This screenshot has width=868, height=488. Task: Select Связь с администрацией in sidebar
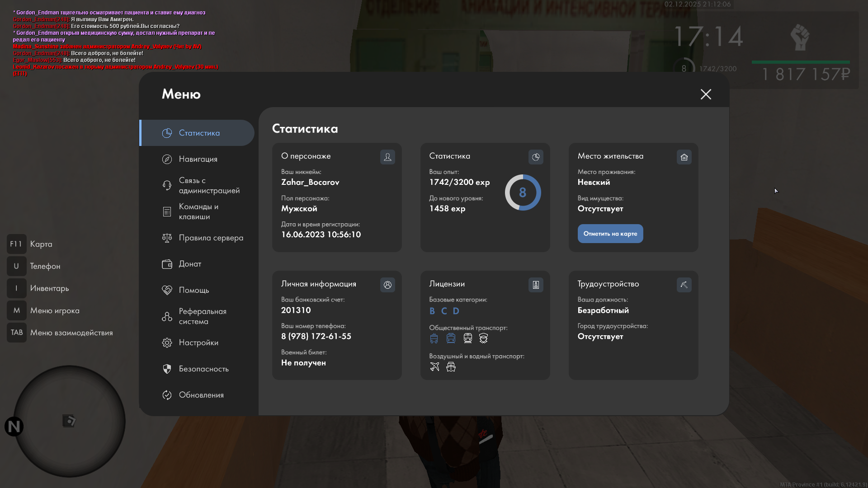point(208,185)
